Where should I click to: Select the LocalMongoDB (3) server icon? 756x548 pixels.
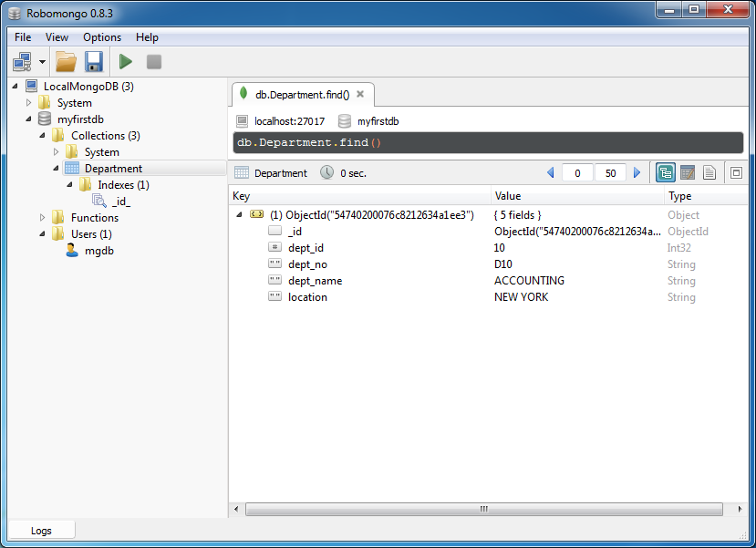click(31, 86)
